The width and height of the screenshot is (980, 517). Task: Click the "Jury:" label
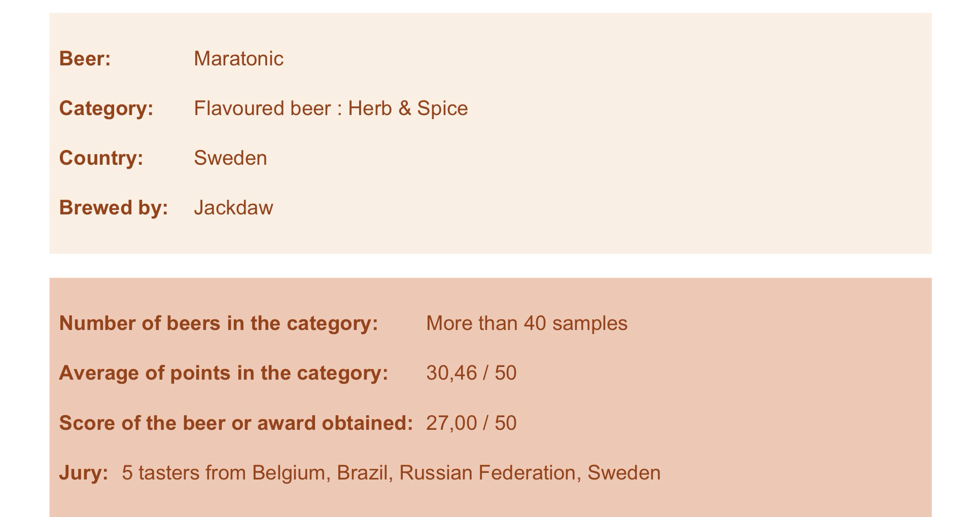point(84,473)
